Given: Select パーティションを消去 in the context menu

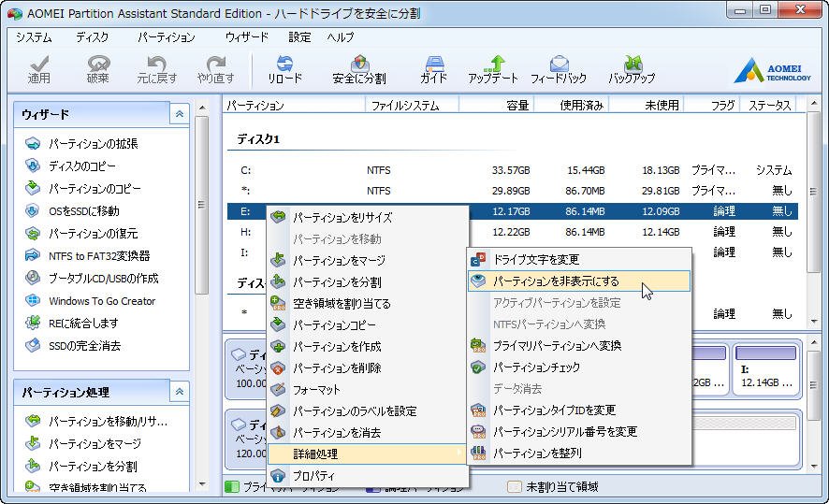Looking at the screenshot, I should 368,433.
